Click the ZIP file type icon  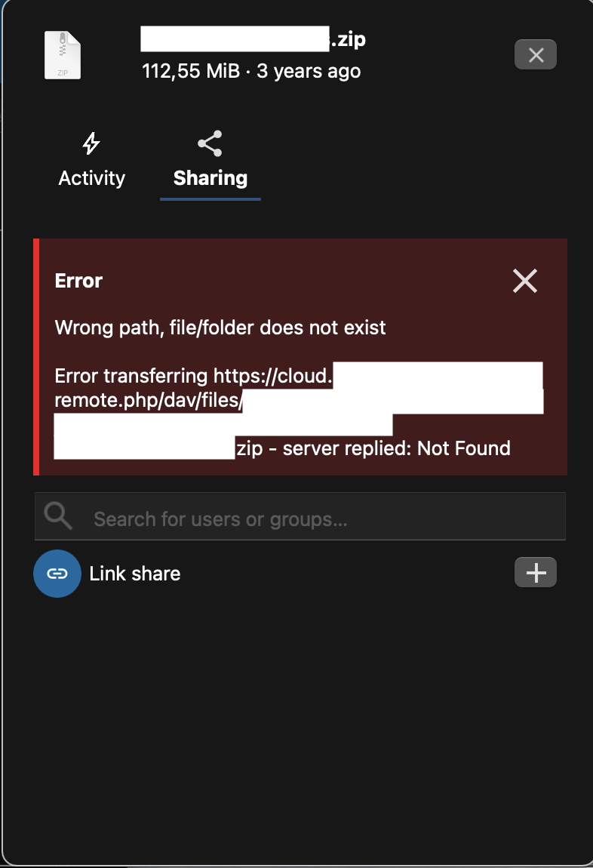coord(63,55)
